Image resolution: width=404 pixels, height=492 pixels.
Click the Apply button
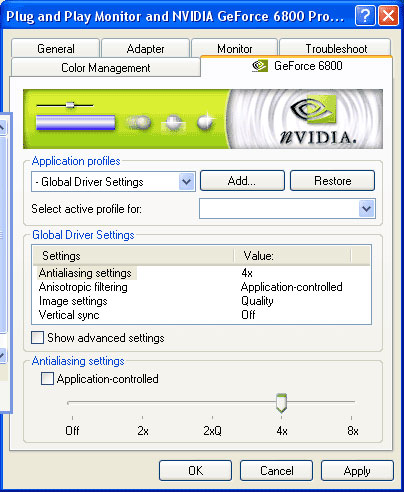[x=357, y=471]
